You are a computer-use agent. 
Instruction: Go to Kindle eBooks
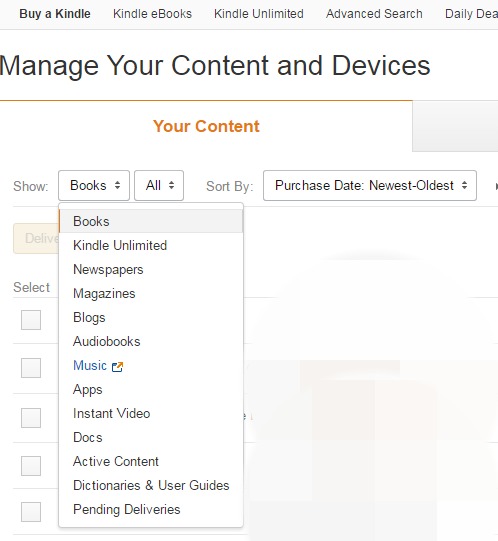click(152, 14)
